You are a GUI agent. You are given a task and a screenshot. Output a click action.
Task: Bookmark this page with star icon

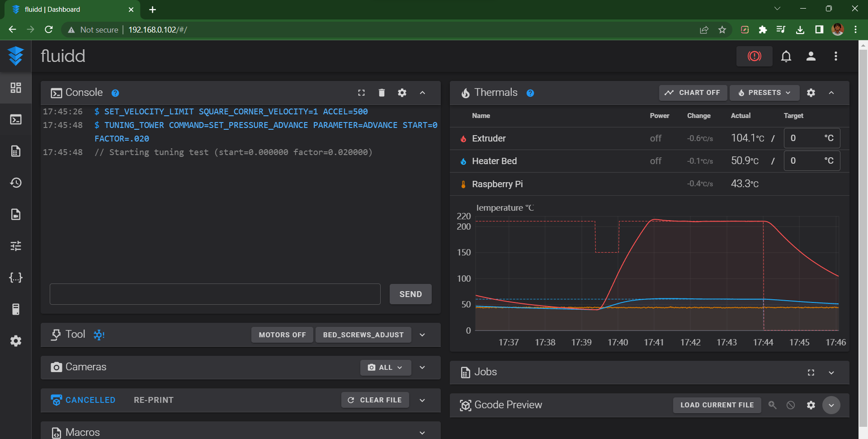(722, 30)
